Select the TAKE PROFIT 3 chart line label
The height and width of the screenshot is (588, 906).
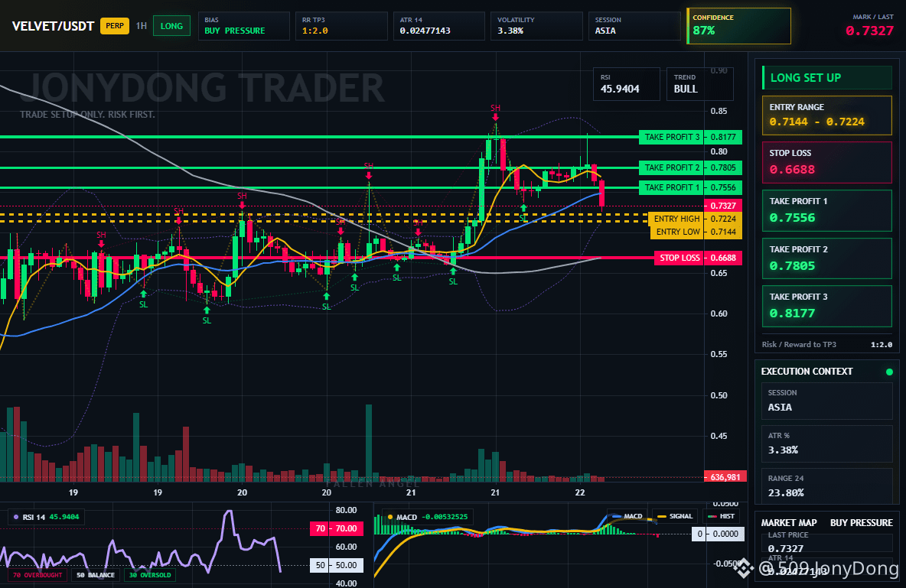[x=671, y=137]
